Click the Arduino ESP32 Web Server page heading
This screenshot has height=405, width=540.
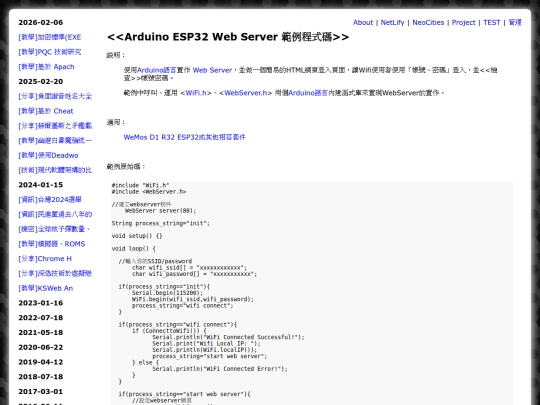click(228, 37)
